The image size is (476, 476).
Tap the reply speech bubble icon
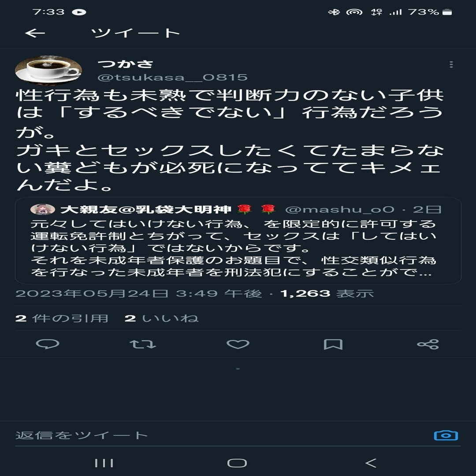coord(48,344)
